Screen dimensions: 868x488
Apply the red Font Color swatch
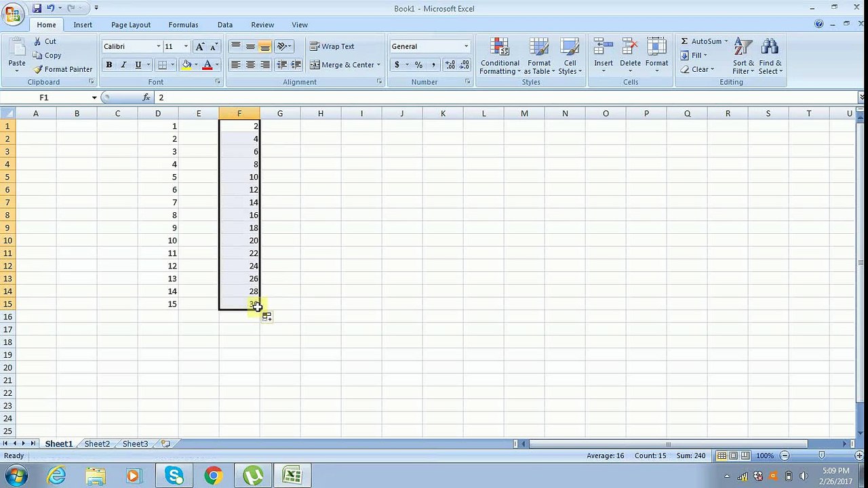(208, 64)
